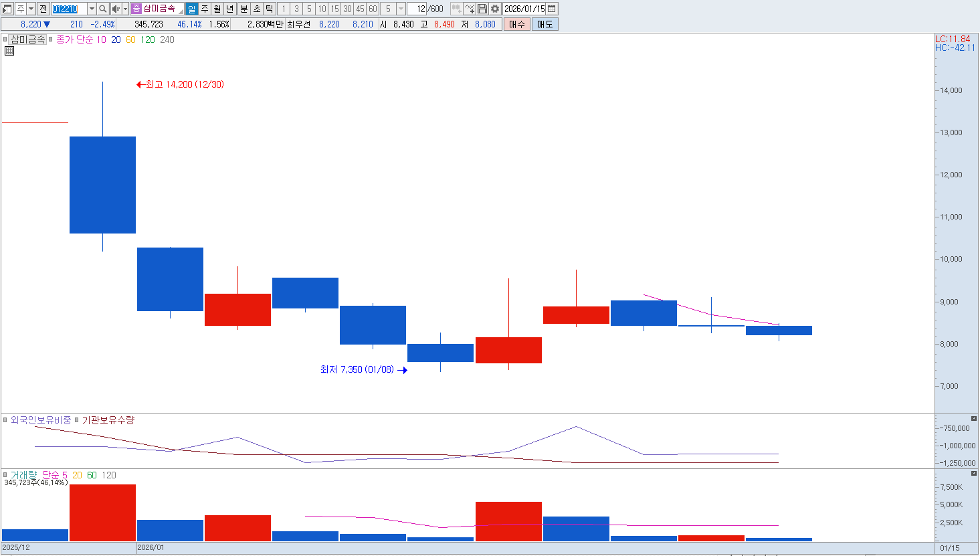Close the volume indicator panel
The image size is (980, 556).
tap(973, 473)
